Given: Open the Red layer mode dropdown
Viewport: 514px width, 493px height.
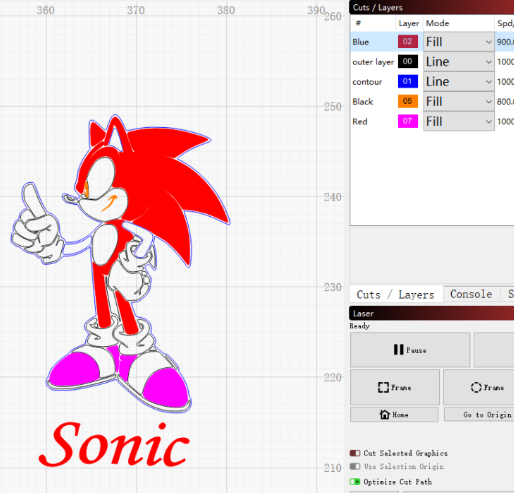Looking at the screenshot, I should tap(459, 121).
